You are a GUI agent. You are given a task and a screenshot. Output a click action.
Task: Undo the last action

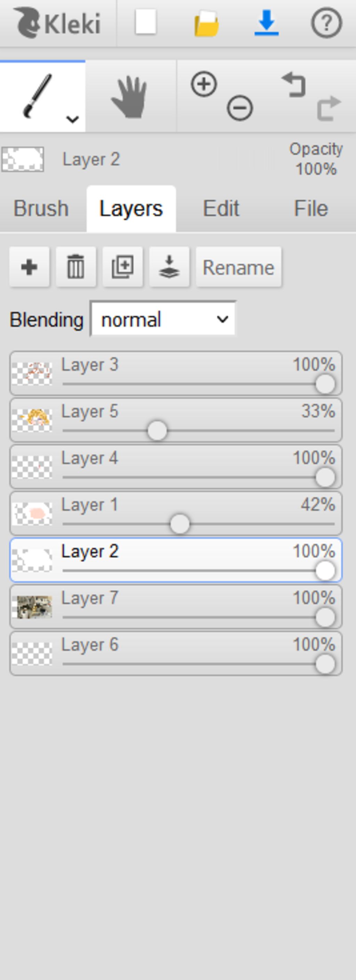tap(294, 84)
